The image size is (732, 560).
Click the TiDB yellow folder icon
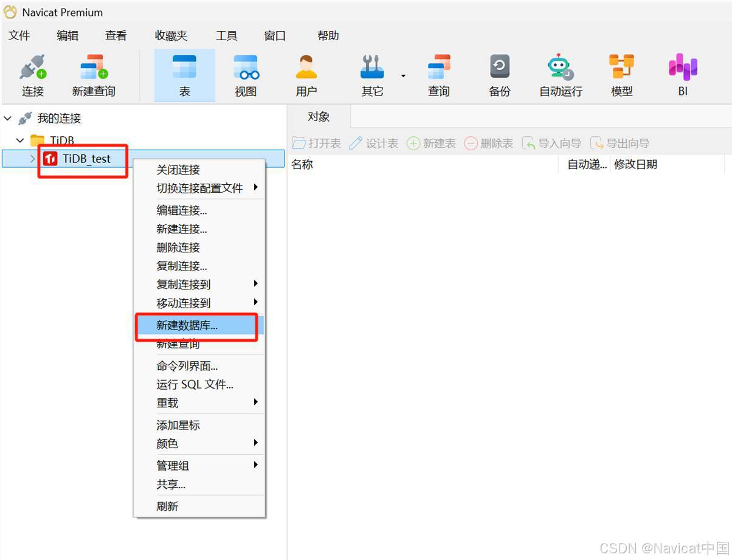38,140
